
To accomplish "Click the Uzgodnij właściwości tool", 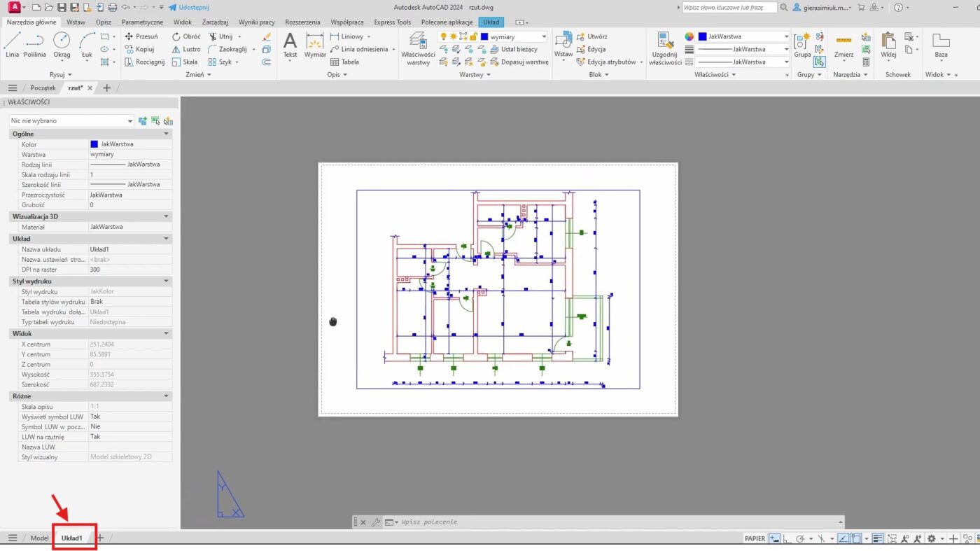I will [665, 48].
